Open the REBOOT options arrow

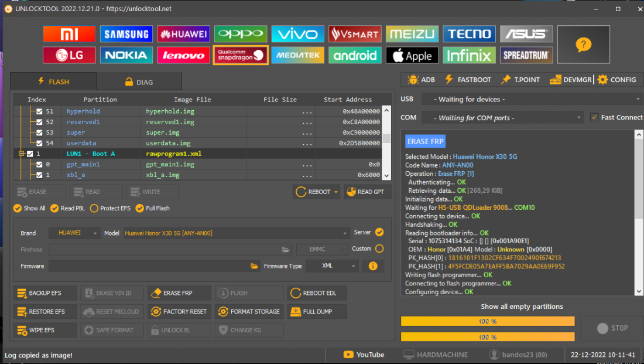[336, 192]
